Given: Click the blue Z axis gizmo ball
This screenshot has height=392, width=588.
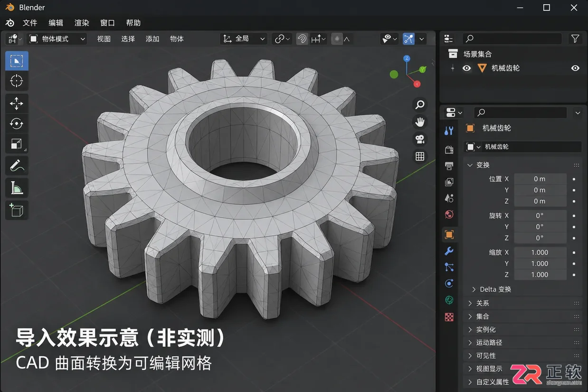Looking at the screenshot, I should (x=407, y=59).
